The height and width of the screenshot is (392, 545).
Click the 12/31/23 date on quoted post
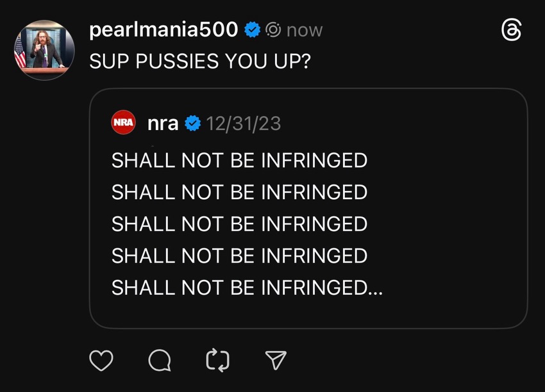pos(243,123)
